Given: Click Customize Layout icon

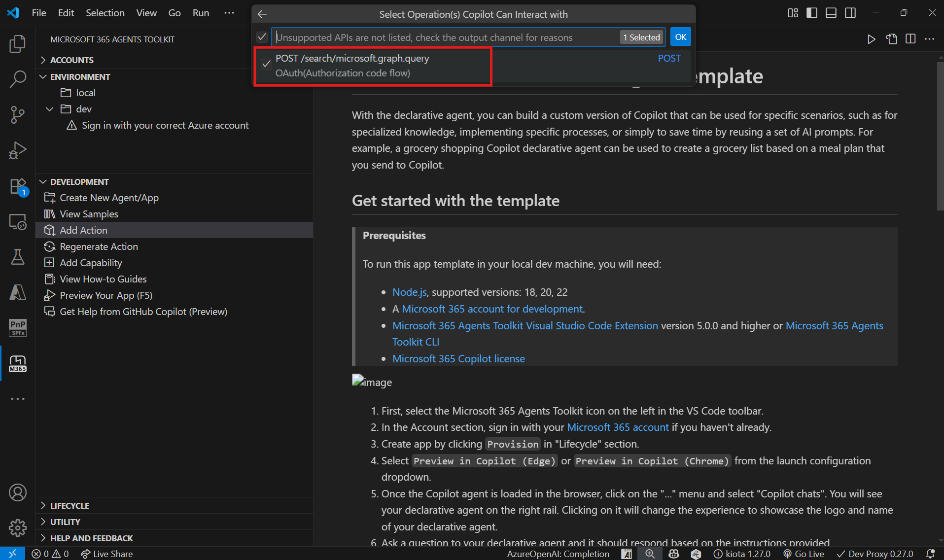Looking at the screenshot, I should [x=793, y=13].
